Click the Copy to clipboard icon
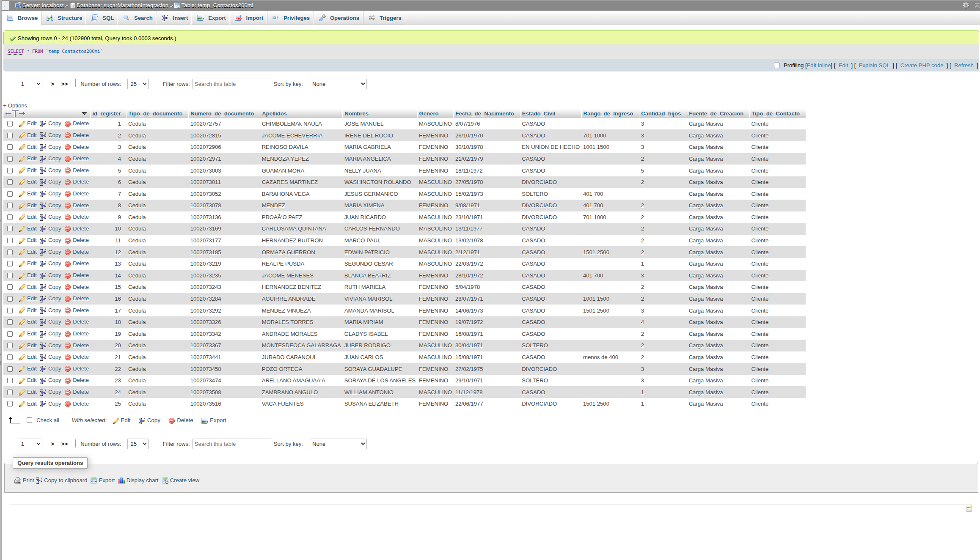 39,480
